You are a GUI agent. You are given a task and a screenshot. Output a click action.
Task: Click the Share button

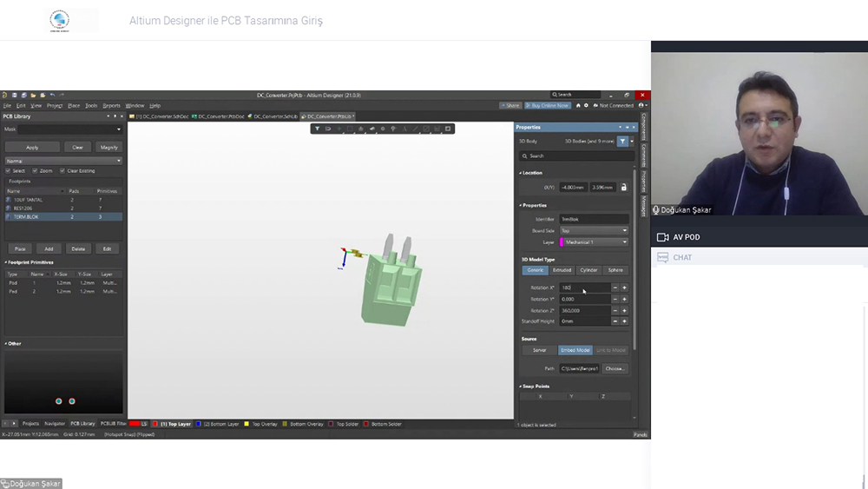(510, 105)
